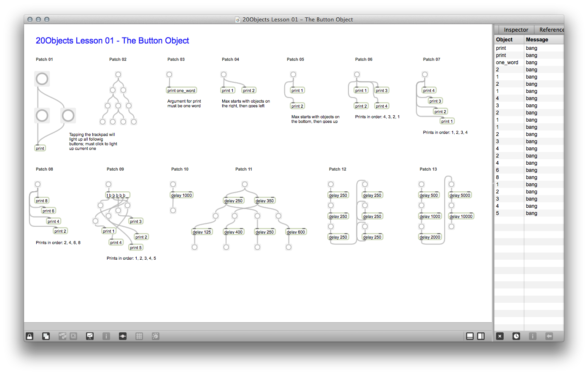Click the new patcher view icon
Screen dimensions: 588x375
coord(46,336)
